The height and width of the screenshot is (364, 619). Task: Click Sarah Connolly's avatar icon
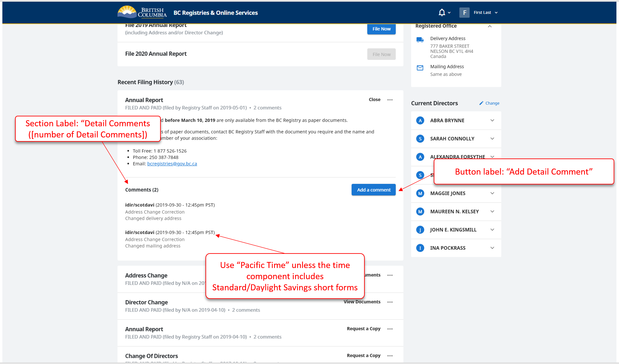(x=420, y=139)
